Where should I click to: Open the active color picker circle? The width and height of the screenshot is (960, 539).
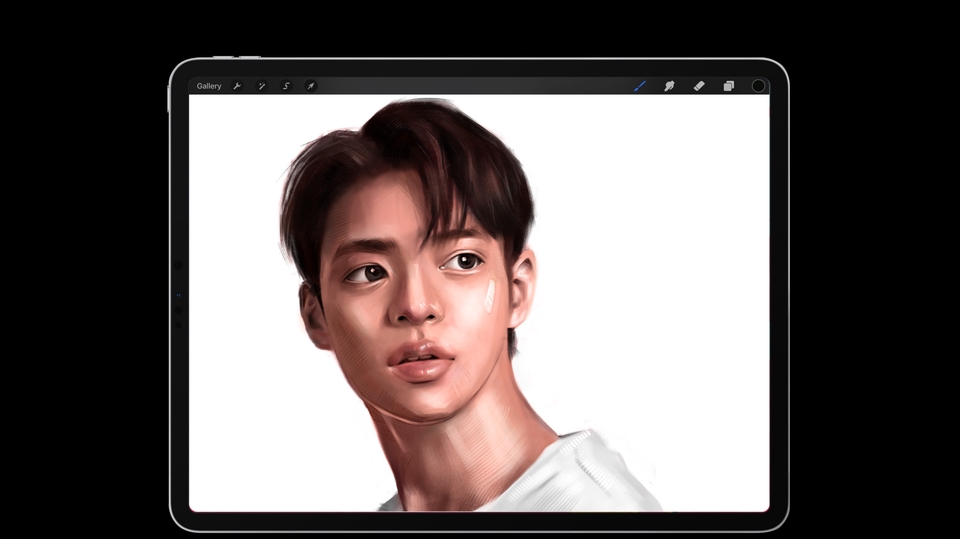pos(758,86)
